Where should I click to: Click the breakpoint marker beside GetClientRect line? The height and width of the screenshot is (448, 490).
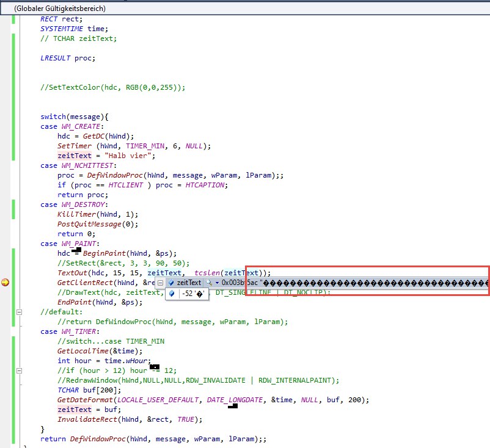click(x=5, y=283)
